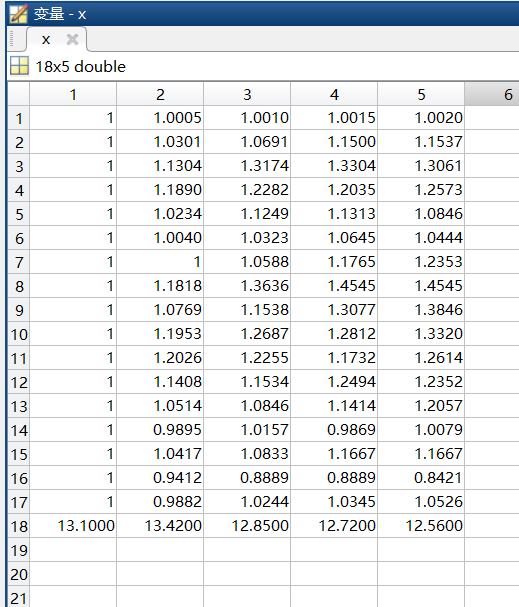519x607 pixels.
Task: Click the variable editor window icon in title bar
Action: (18, 14)
